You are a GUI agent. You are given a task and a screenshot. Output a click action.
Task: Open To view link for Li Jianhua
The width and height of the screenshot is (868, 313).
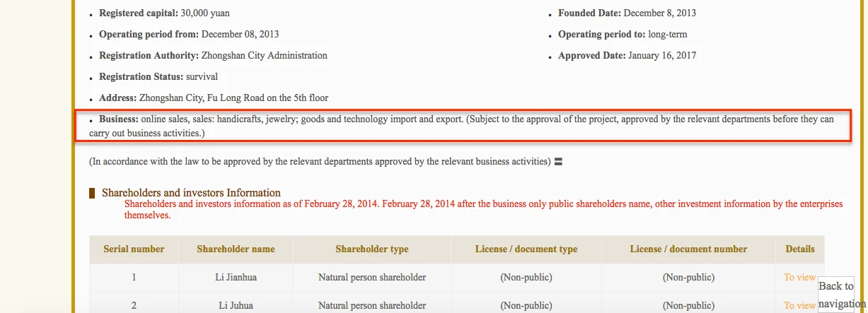pos(799,278)
